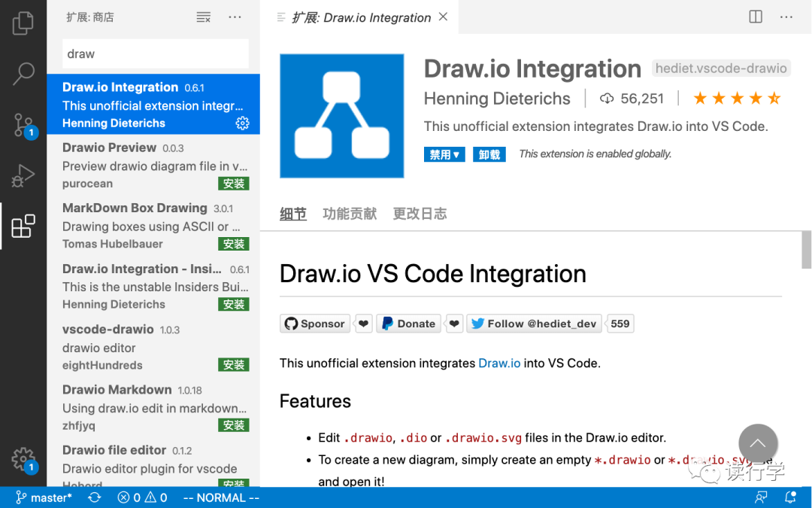Viewport: 812px width, 508px height.
Task: Open manage gear for Draw.io Integration
Action: 242,123
